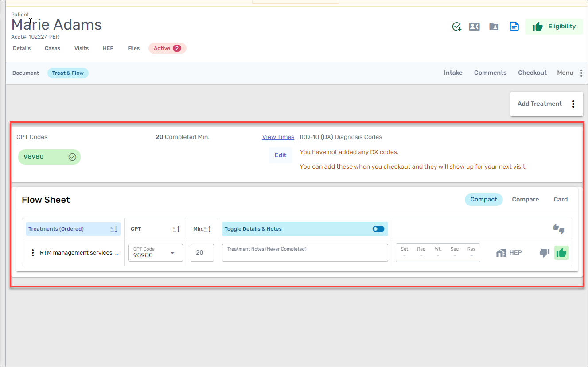Click green thumbs up on RTM row
Image resolution: width=588 pixels, height=367 pixels.
coord(561,253)
